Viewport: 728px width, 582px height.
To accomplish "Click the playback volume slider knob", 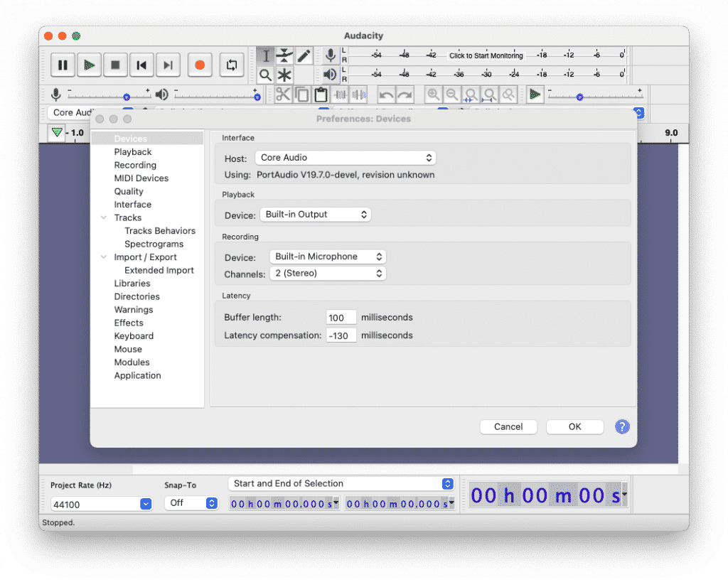I will 257,97.
